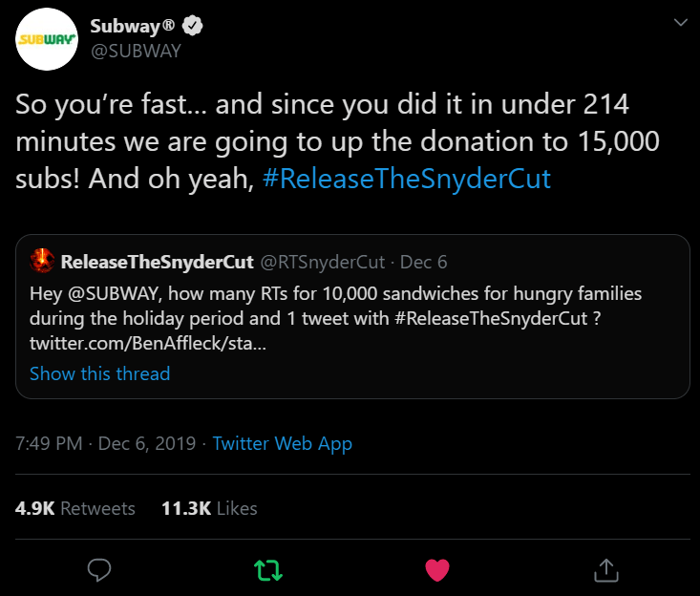The height and width of the screenshot is (596, 700).
Task: Click the Subway profile avatar logo
Action: point(46,39)
